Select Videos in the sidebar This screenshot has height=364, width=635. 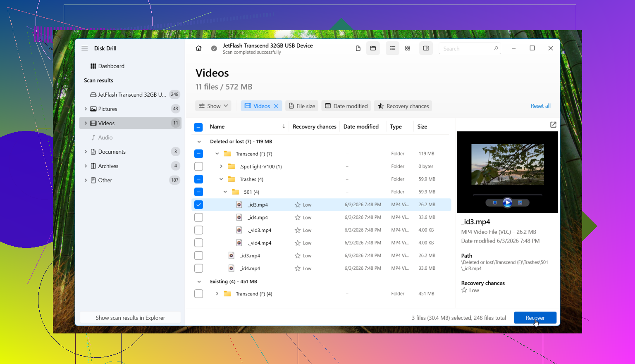[130, 123]
